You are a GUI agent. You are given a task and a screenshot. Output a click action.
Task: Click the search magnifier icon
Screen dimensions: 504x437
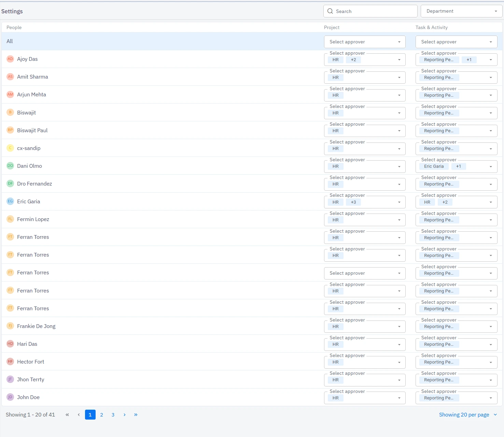[330, 11]
